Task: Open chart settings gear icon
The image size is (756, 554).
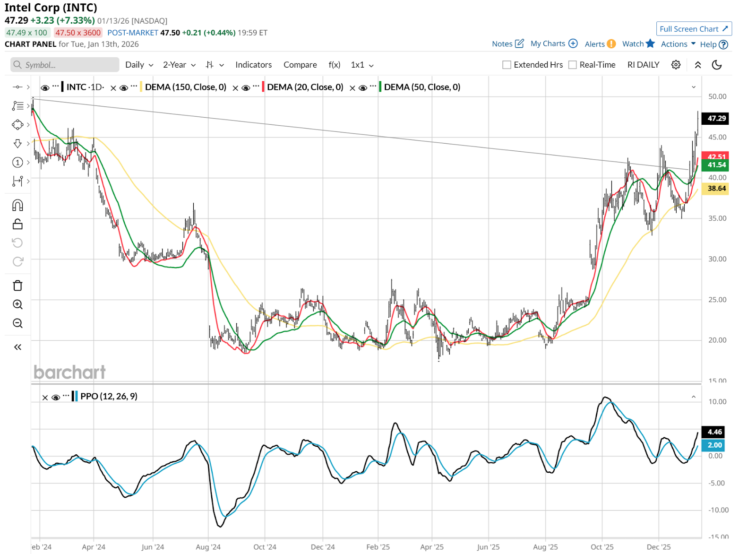Action: [x=676, y=65]
